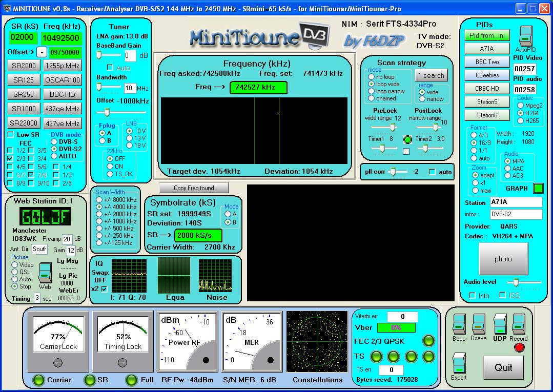Click the green LED beside FEC 2/3 QPSK
Viewport: 553px width, 392px height.
[428, 341]
